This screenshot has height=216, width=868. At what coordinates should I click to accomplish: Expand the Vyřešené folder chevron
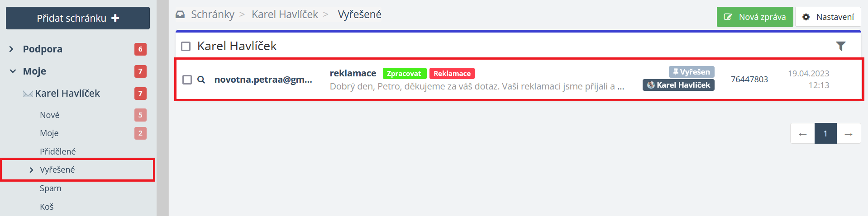(x=31, y=170)
